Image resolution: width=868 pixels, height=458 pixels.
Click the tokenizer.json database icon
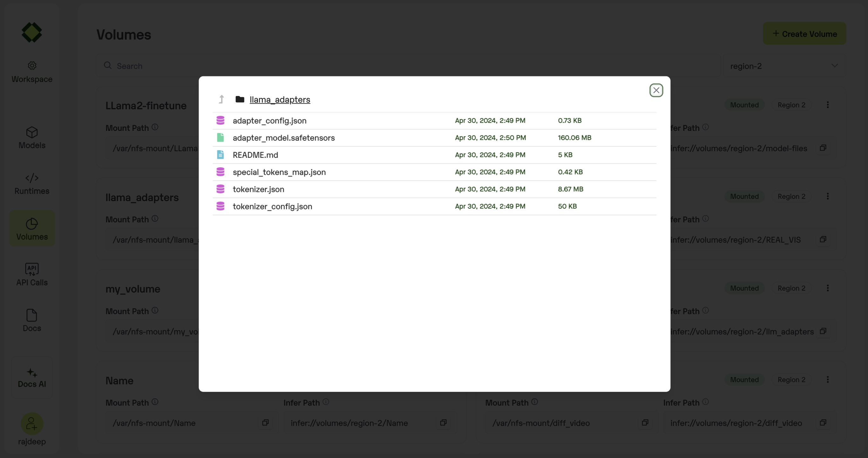[220, 189]
